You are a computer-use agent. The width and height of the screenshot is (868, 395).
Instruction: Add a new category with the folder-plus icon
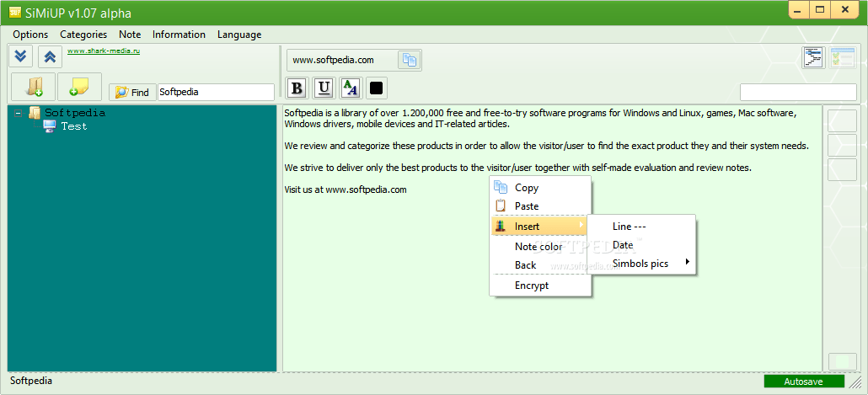tap(34, 87)
